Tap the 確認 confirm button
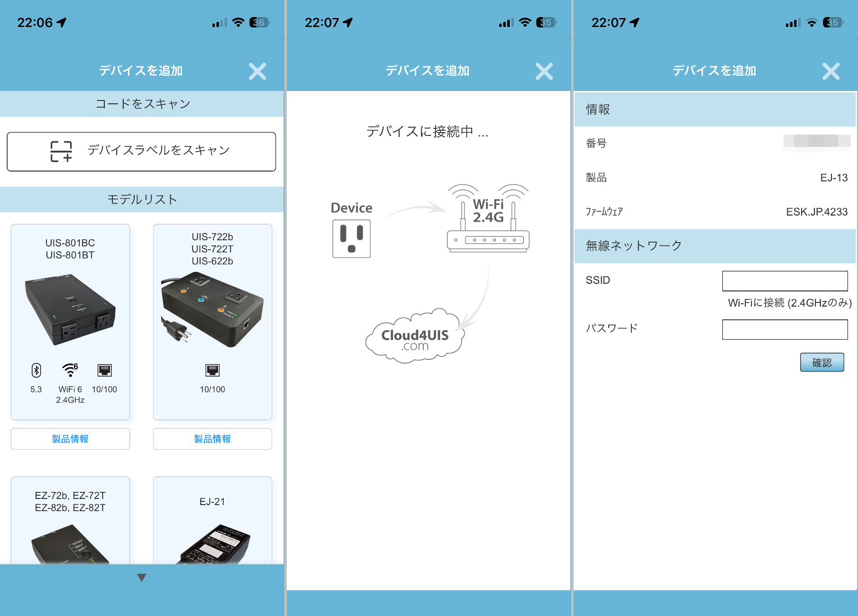The height and width of the screenshot is (616, 858). pyautogui.click(x=822, y=362)
